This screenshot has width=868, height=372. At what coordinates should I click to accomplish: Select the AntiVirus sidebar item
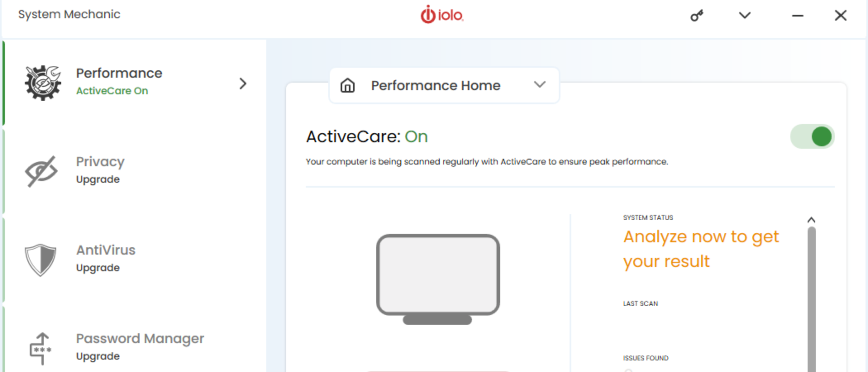(x=134, y=260)
